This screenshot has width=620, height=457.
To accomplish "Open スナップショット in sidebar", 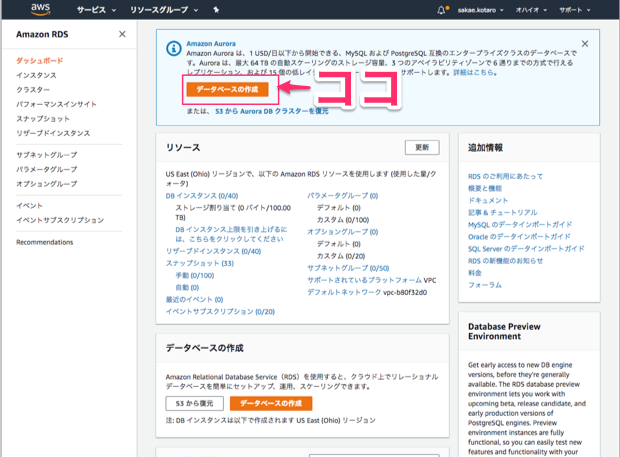I will point(43,119).
